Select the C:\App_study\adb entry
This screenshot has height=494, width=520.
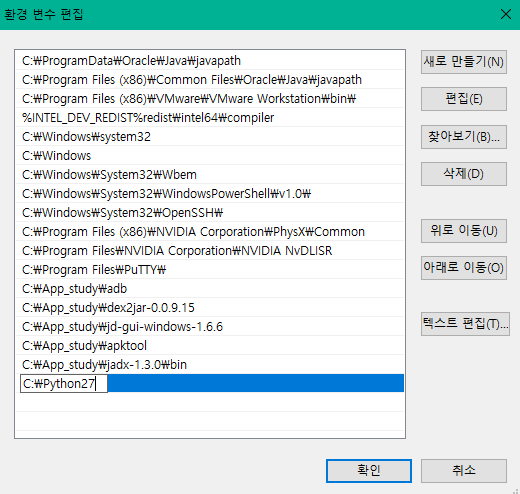pos(210,289)
